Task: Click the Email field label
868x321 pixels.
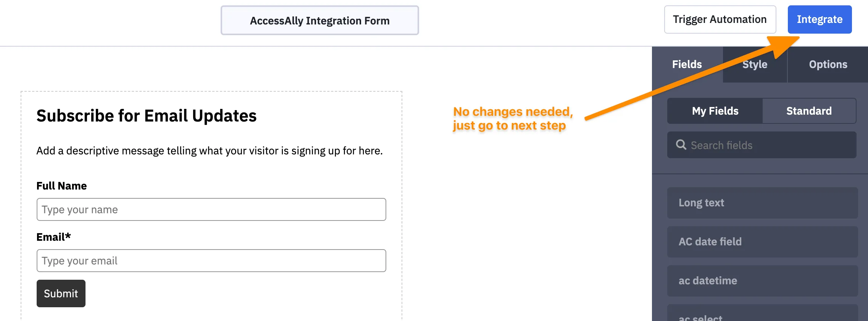Action: [53, 237]
